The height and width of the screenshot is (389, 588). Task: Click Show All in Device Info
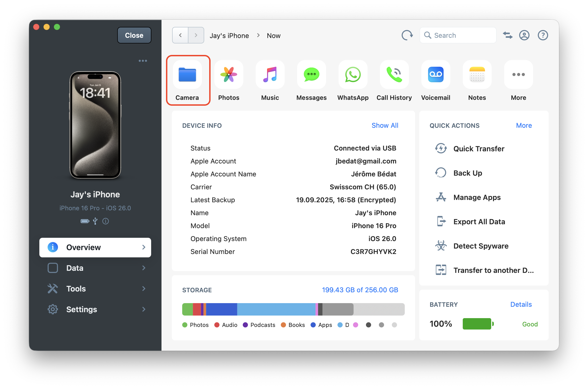[x=385, y=125]
